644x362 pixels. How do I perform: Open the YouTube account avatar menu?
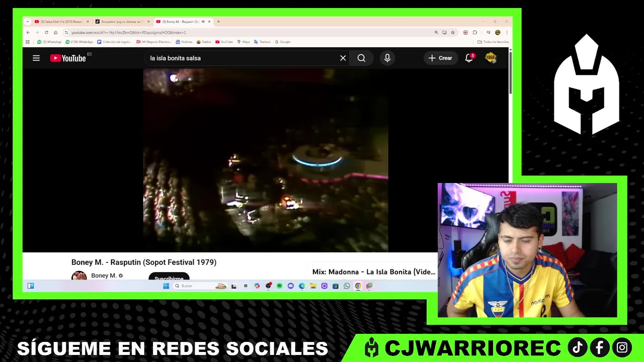pyautogui.click(x=491, y=58)
